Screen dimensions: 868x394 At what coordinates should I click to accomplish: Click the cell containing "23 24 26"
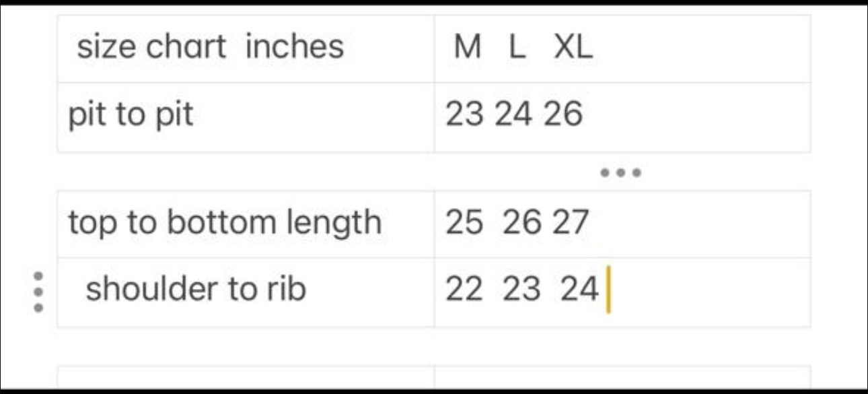pyautogui.click(x=622, y=116)
